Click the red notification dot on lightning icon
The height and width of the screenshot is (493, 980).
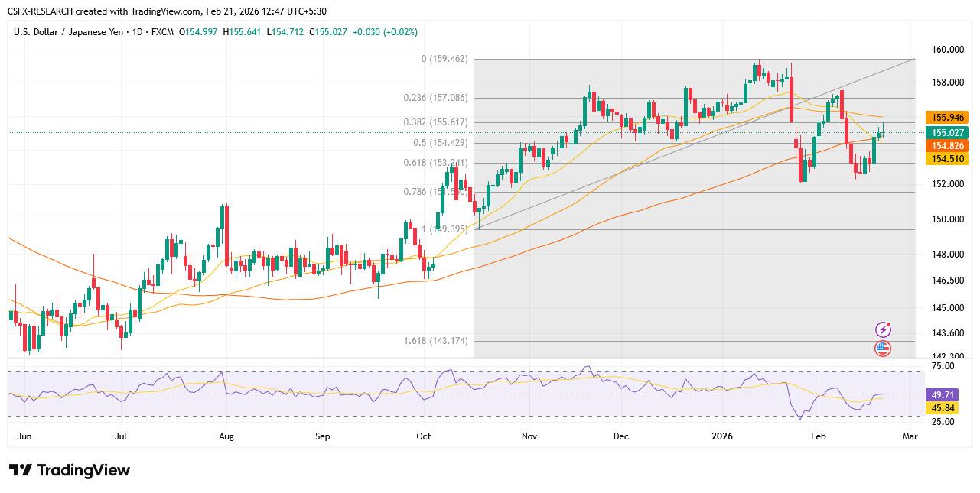(890, 323)
